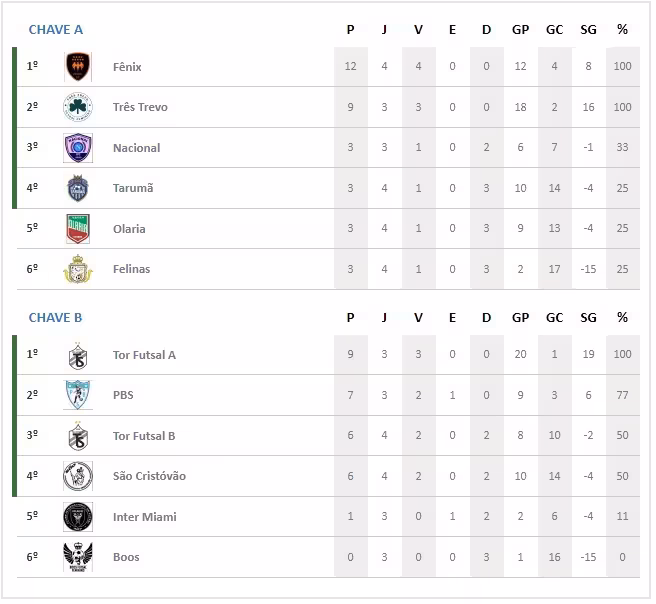Click the Tor Futsal A team name
Viewport: 656px width, 604px height.
tap(144, 355)
